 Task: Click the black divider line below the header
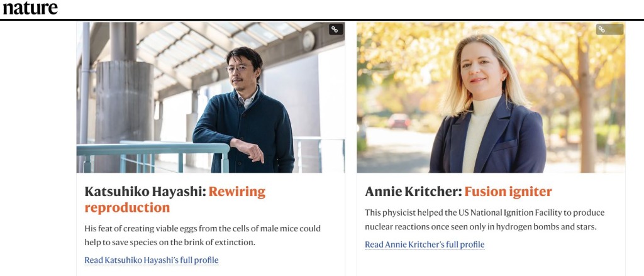[322, 20]
